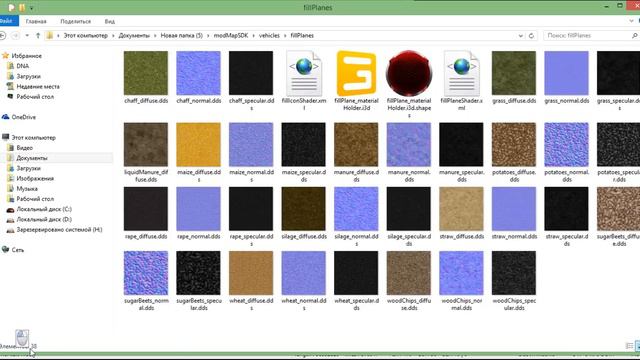
Task: Click the chaff_specular.dds file icon
Action: click(251, 73)
